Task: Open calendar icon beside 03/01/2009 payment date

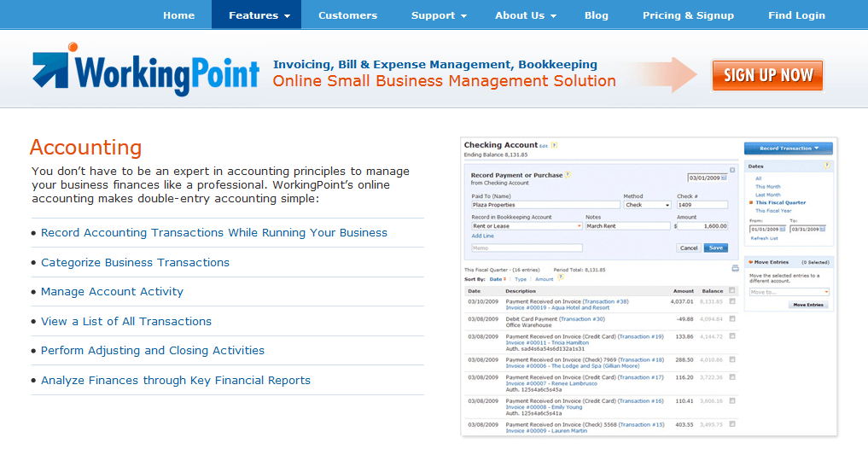Action: (724, 178)
